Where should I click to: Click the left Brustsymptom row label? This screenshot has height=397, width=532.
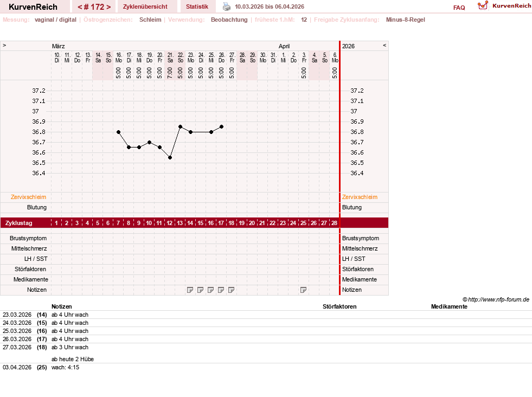point(28,238)
